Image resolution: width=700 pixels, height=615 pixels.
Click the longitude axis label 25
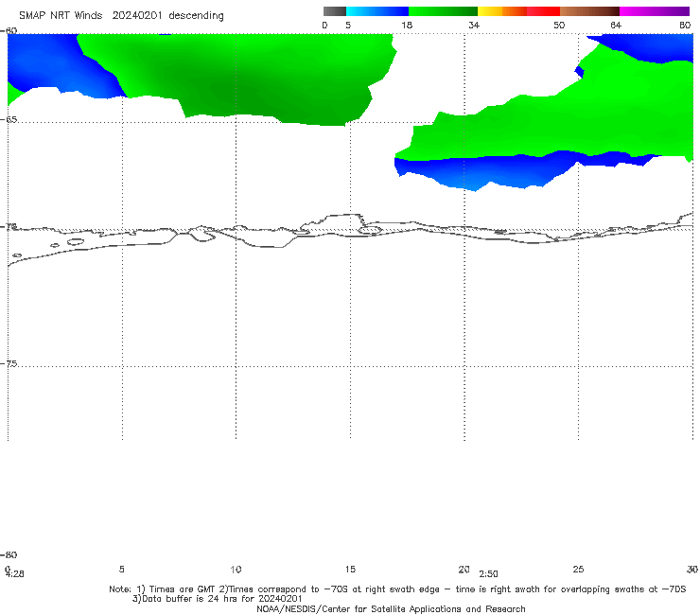[578, 569]
